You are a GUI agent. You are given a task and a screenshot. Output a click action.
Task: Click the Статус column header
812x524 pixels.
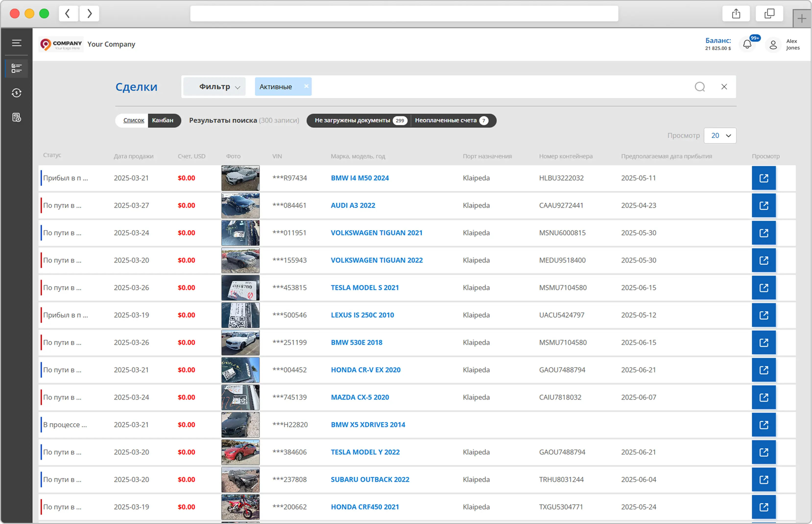click(52, 155)
